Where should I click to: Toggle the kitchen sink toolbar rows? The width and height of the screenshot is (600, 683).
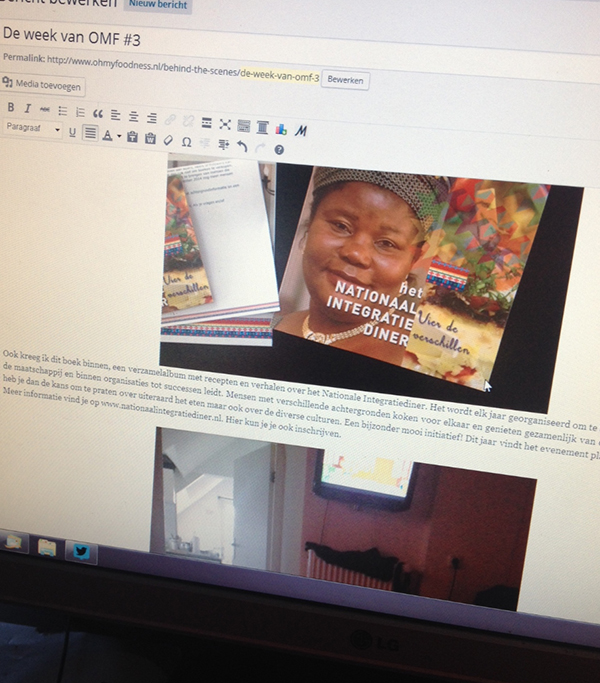pos(244,126)
